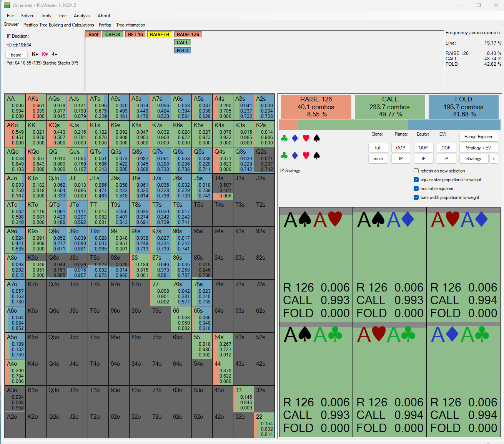Select the RAISE 126 node in tree
Viewport: 504px width, 444px height.
(x=188, y=35)
